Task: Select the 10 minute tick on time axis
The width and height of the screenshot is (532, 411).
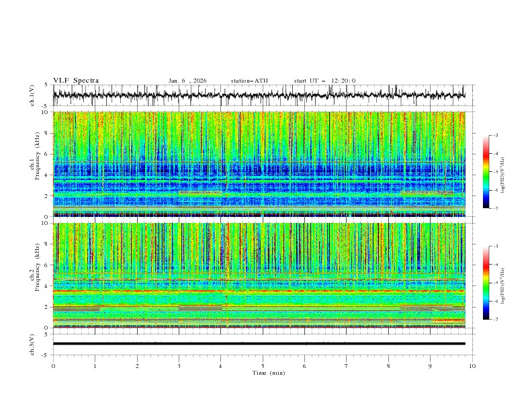Action: click(x=472, y=365)
